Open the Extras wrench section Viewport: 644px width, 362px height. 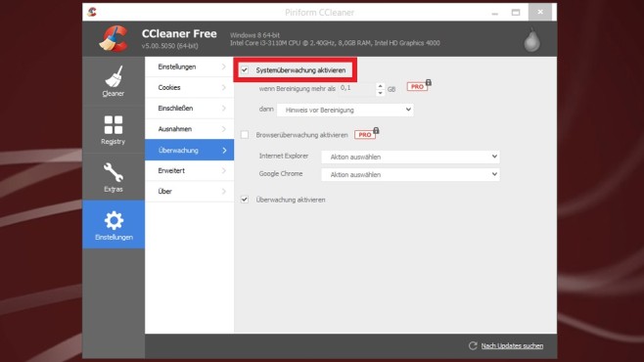point(114,177)
